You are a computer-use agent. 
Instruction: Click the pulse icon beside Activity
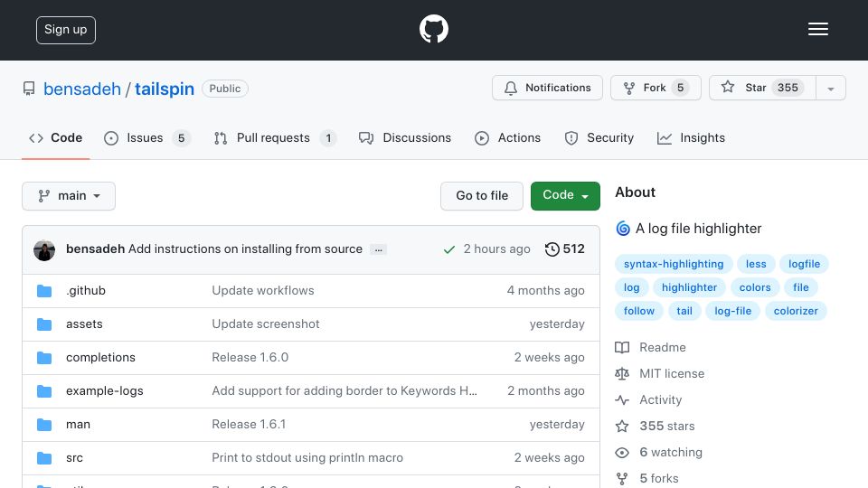coord(622,399)
